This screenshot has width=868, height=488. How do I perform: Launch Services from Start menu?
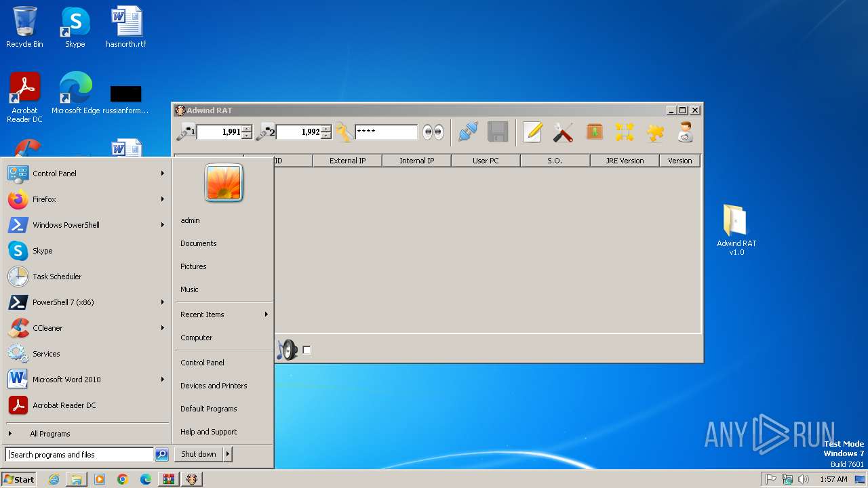87,354
